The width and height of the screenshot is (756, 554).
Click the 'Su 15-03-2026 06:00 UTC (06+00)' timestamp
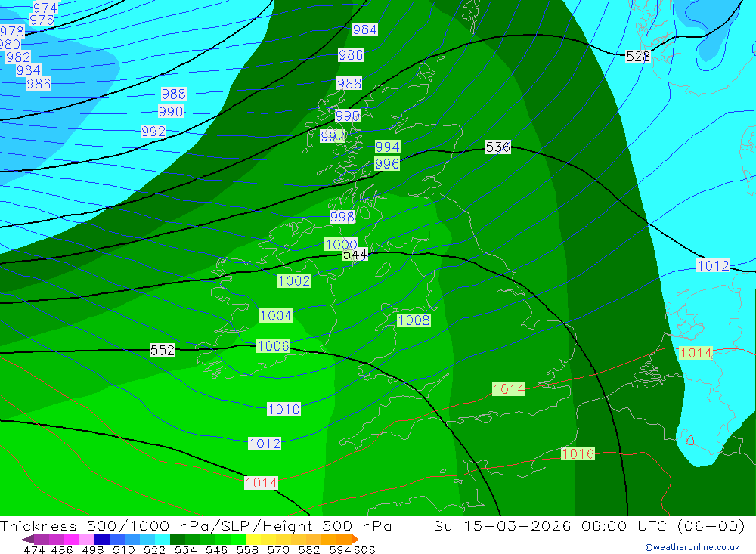point(589,525)
